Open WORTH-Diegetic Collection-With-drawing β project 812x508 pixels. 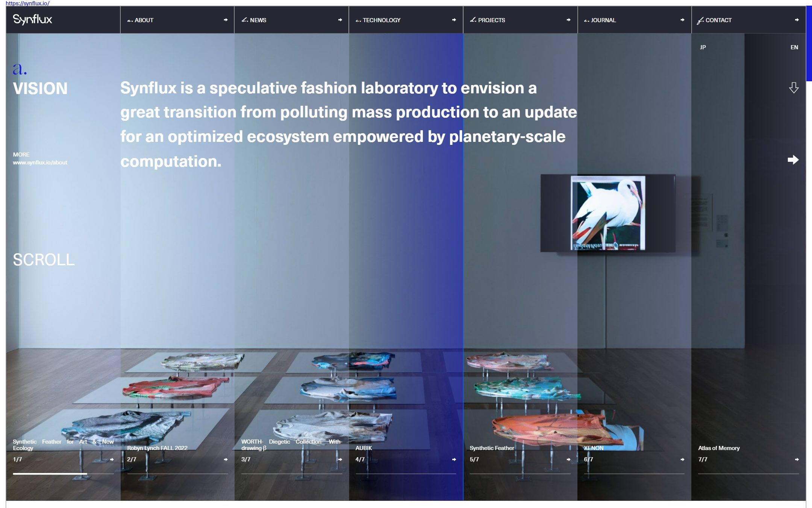[291, 445]
